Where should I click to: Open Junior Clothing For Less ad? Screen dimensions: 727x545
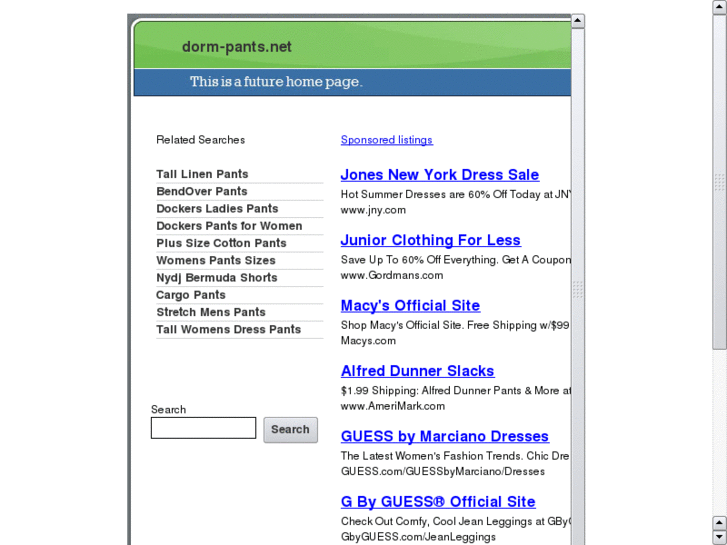click(430, 240)
